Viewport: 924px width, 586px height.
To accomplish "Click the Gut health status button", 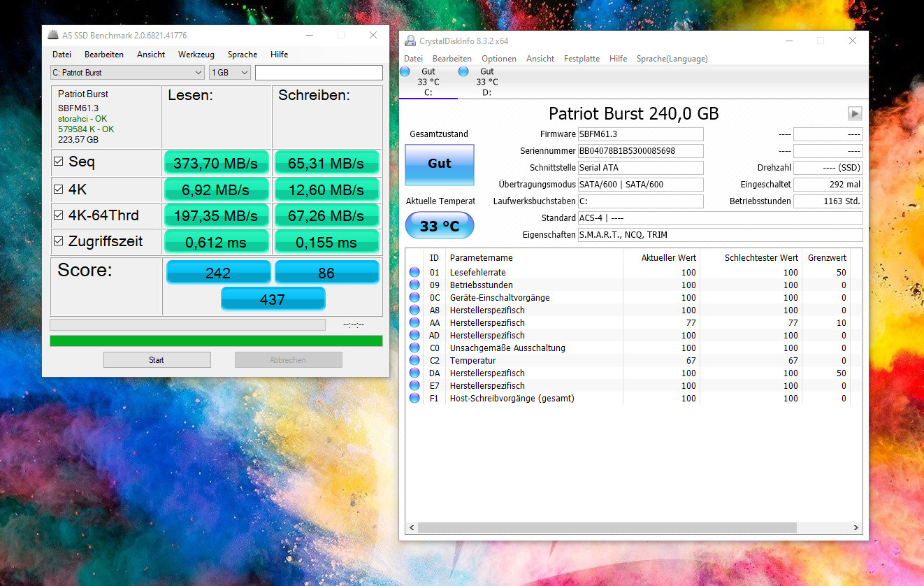I will tap(440, 164).
